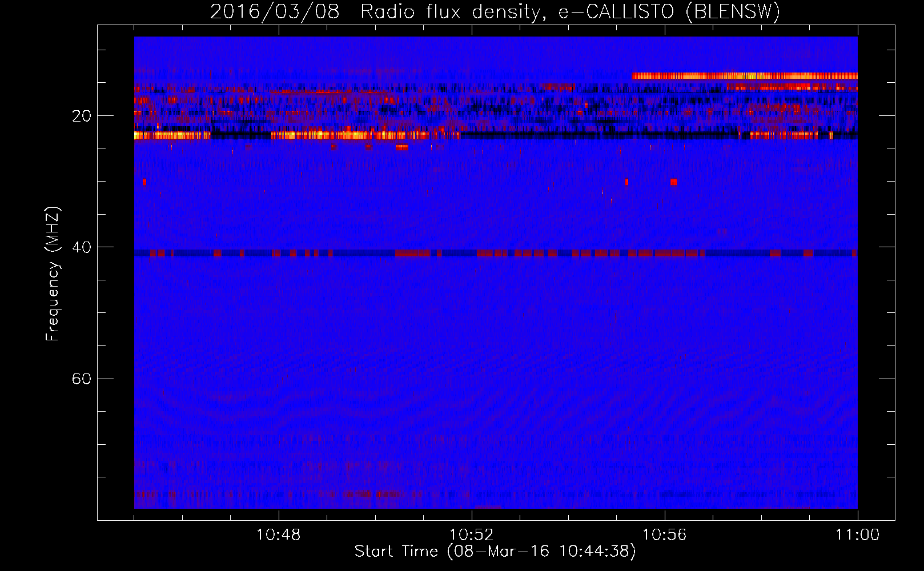The height and width of the screenshot is (571, 924).
Task: Click the plot title mentioning e-CALLISTO (BLENSW)
Action: (x=495, y=11)
